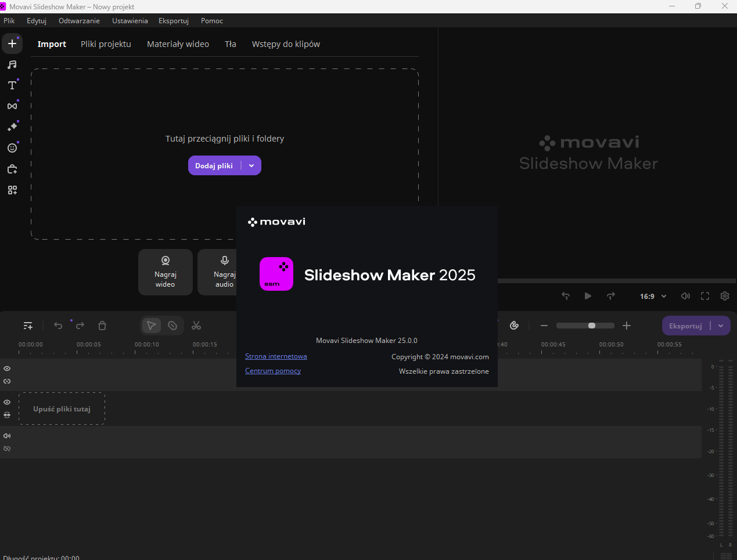Image resolution: width=737 pixels, height=560 pixels.
Task: Switch to the Tła tab
Action: coord(231,44)
